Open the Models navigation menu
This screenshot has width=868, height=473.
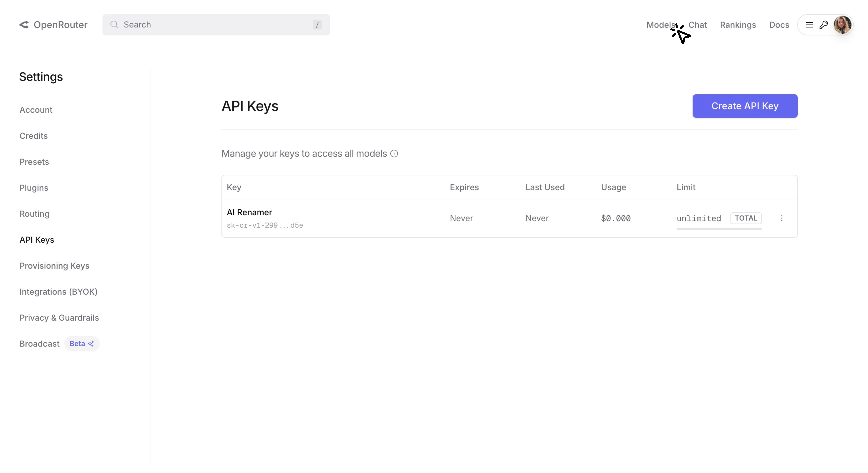tap(661, 25)
